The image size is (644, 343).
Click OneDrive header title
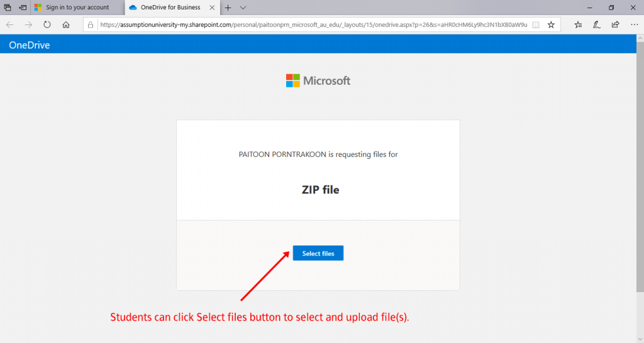pyautogui.click(x=29, y=45)
